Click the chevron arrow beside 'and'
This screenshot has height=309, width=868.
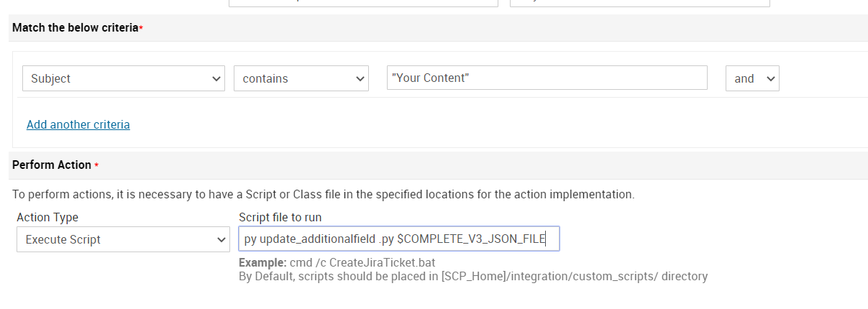[x=771, y=78]
